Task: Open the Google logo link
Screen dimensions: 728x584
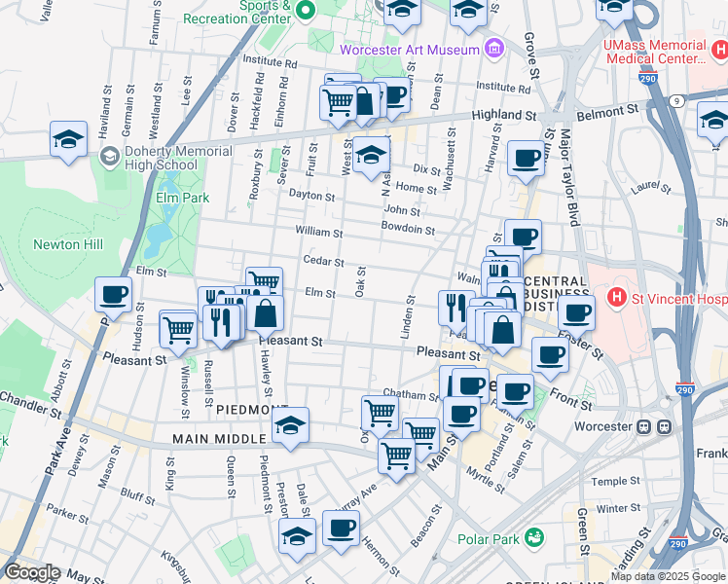Action: point(32,572)
